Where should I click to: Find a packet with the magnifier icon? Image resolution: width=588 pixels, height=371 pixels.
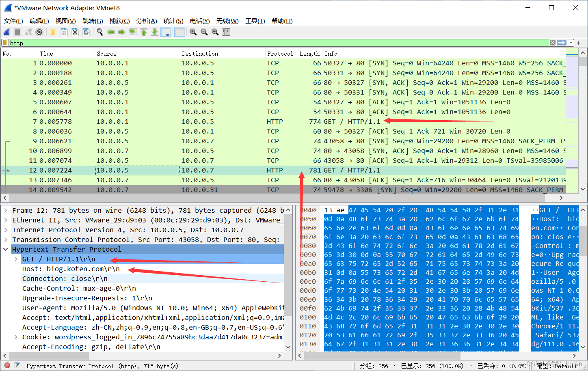(x=99, y=32)
